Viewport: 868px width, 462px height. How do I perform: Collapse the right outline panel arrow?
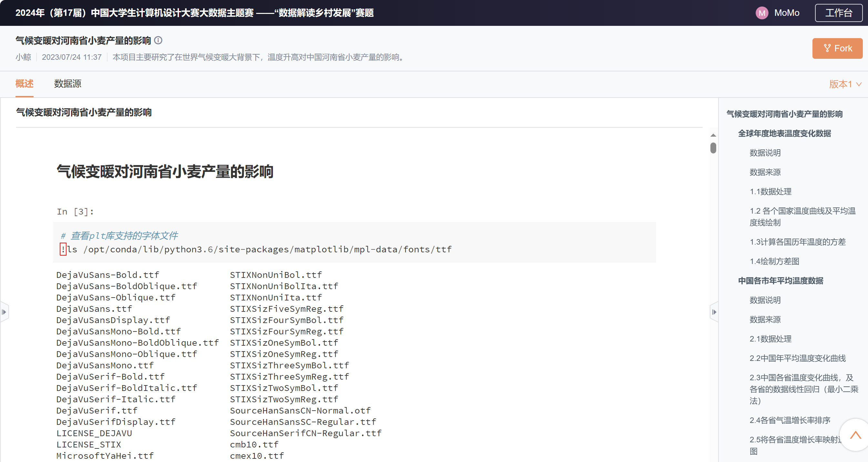[714, 312]
